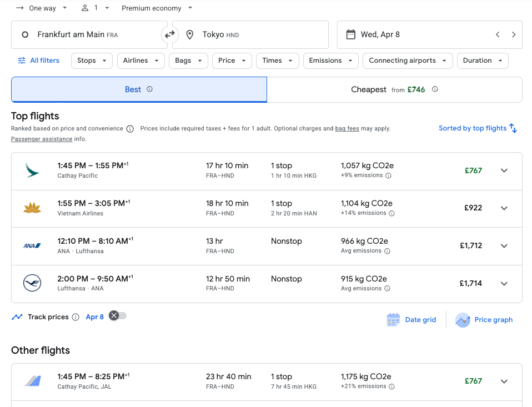Open the Price graph
This screenshot has width=532, height=407.
[484, 320]
